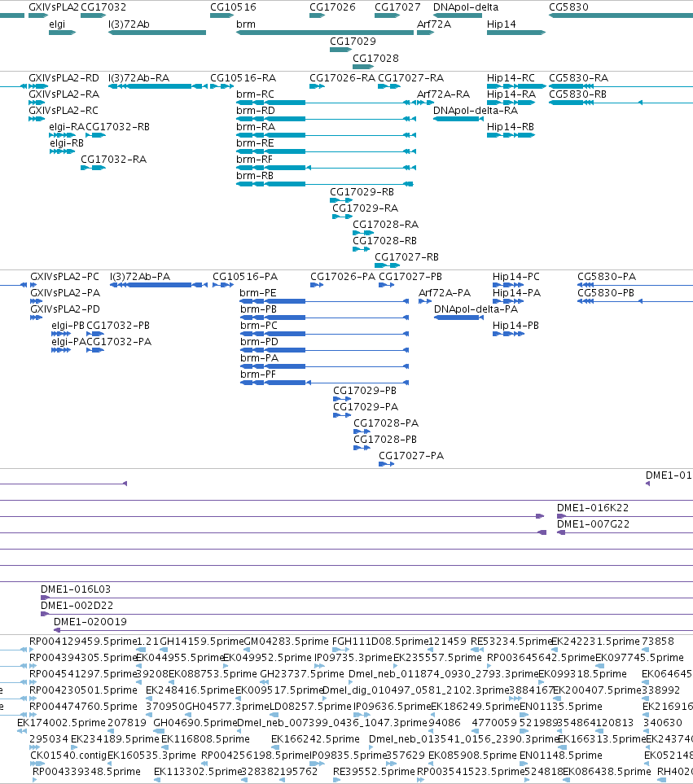
Task: Select the 'DME1-016L03' BAC label
Action: pos(76,589)
